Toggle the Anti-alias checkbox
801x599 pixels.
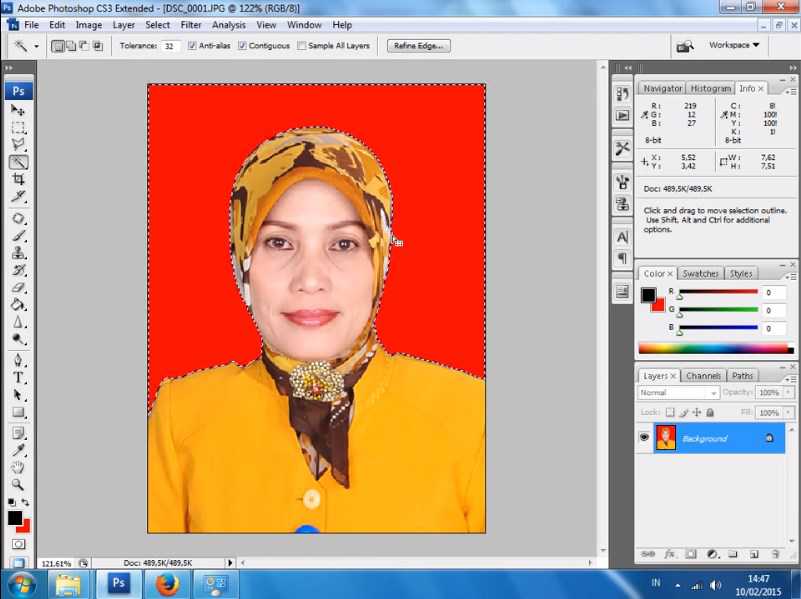click(x=192, y=45)
